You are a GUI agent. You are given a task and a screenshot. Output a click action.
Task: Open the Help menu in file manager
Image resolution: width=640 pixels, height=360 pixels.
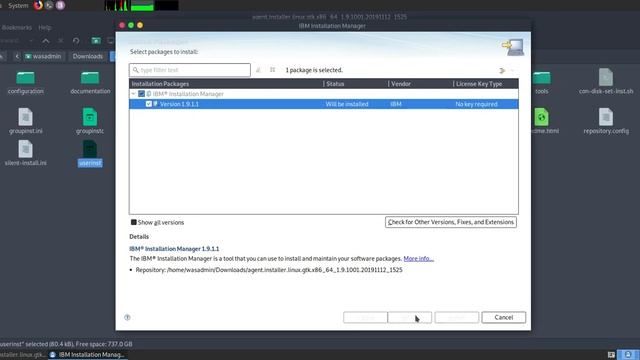pos(44,27)
